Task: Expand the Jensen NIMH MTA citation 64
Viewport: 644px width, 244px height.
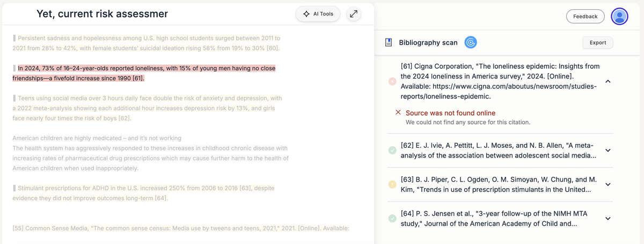Action: tap(608, 218)
